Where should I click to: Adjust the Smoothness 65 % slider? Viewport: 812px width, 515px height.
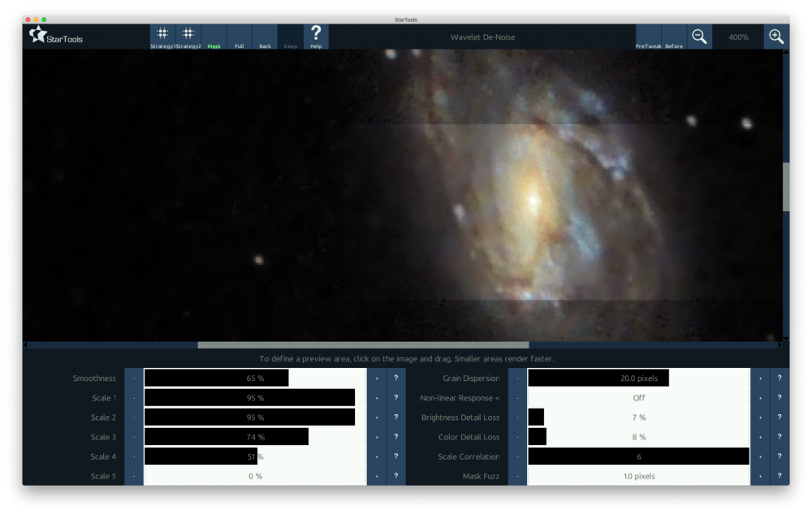(x=255, y=379)
